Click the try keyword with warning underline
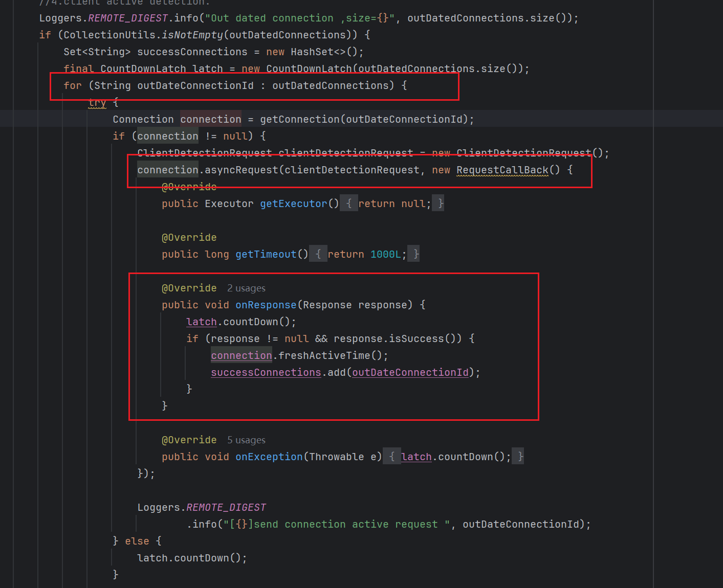The height and width of the screenshot is (588, 723). pyautogui.click(x=97, y=102)
